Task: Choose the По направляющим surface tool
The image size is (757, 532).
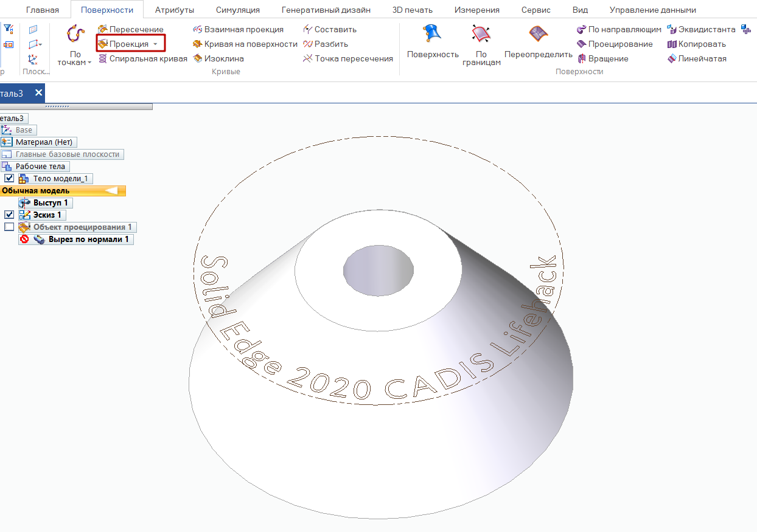Action: pos(619,29)
